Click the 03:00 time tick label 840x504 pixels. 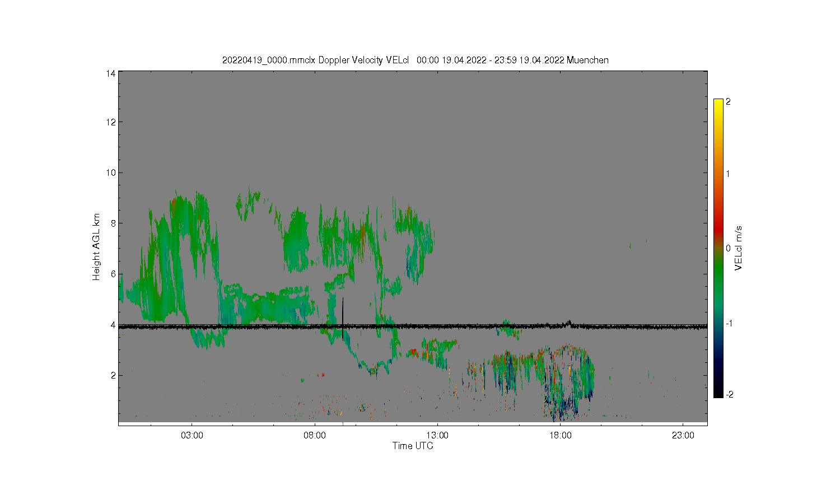(x=192, y=435)
